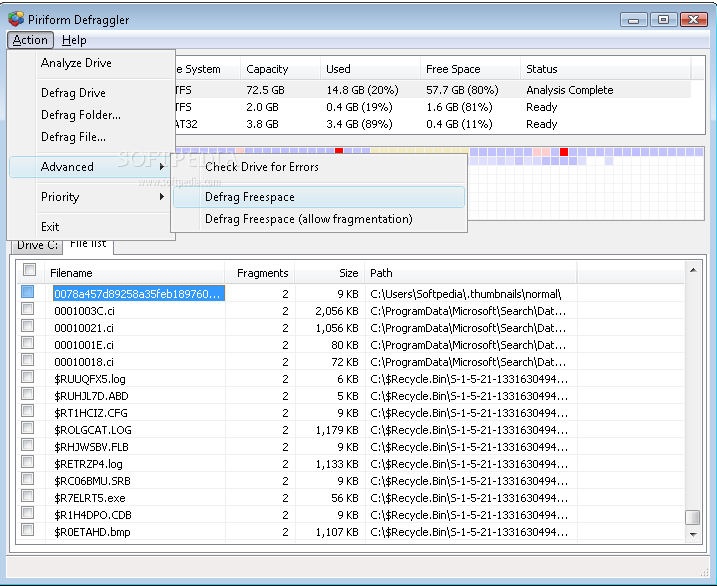Click the 2,056 KB size cell

(337, 311)
